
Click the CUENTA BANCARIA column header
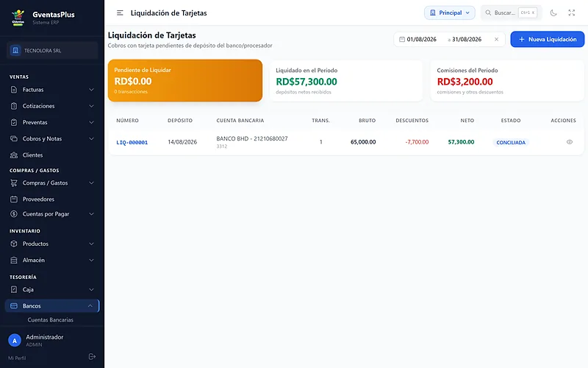click(x=240, y=121)
